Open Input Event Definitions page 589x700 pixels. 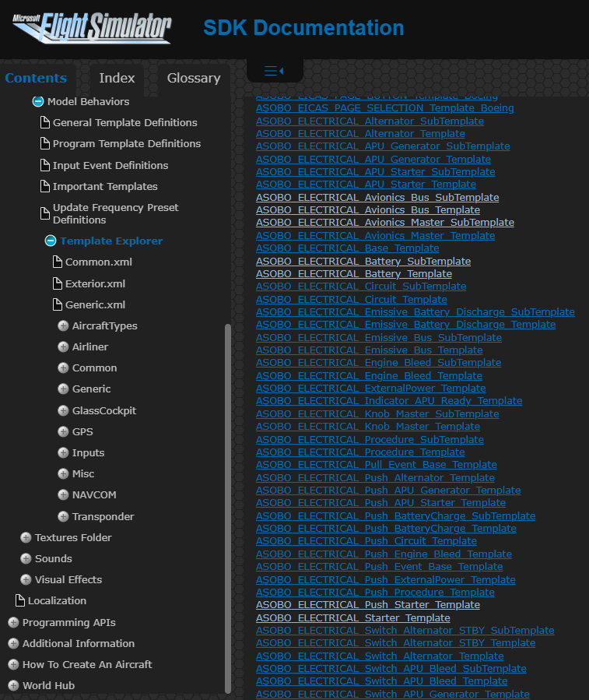[x=110, y=165]
